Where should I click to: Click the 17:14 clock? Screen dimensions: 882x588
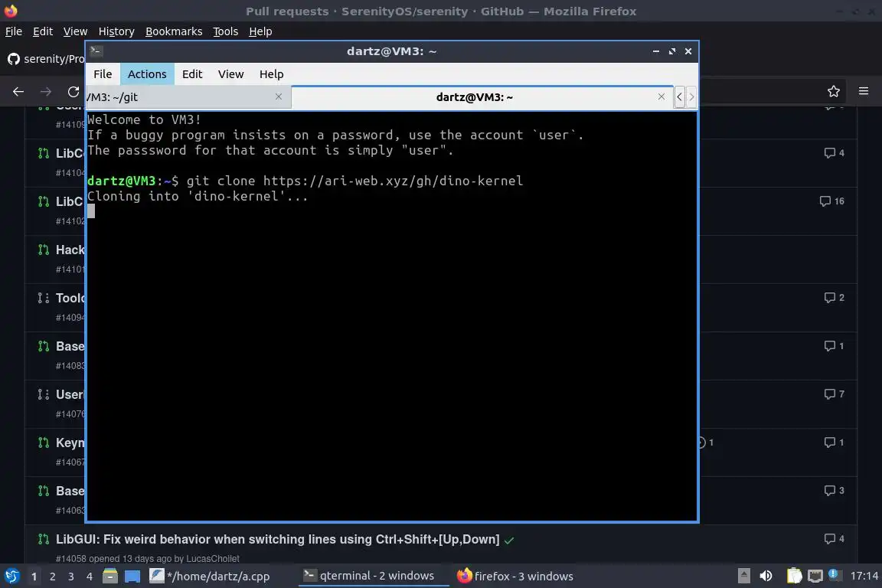[x=864, y=577]
